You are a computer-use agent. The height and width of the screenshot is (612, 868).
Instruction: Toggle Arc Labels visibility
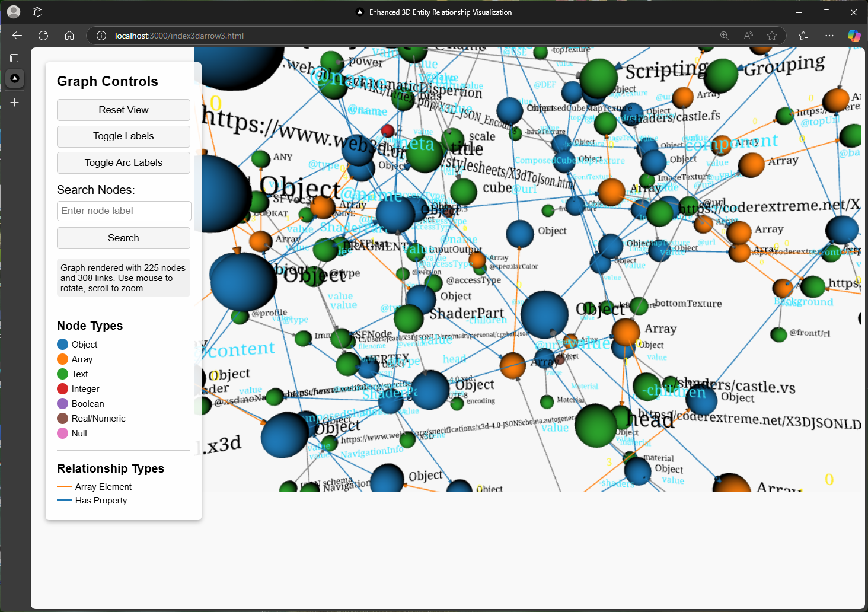pyautogui.click(x=123, y=163)
